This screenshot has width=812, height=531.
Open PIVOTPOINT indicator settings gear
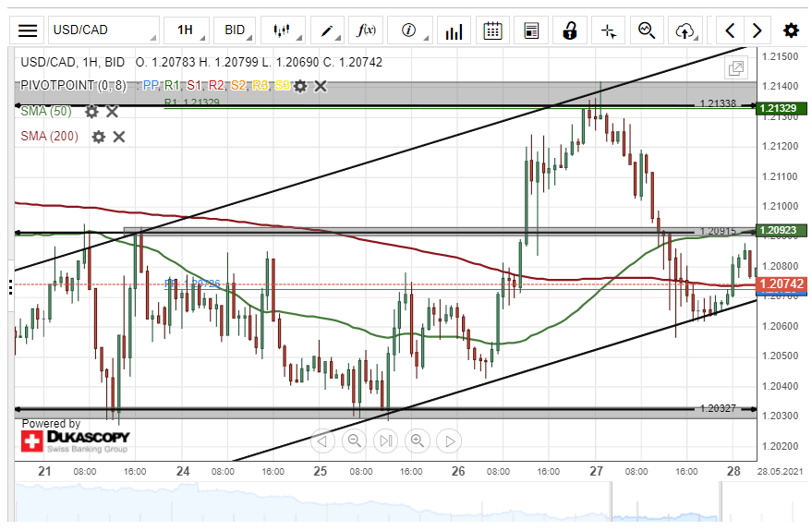(x=300, y=86)
